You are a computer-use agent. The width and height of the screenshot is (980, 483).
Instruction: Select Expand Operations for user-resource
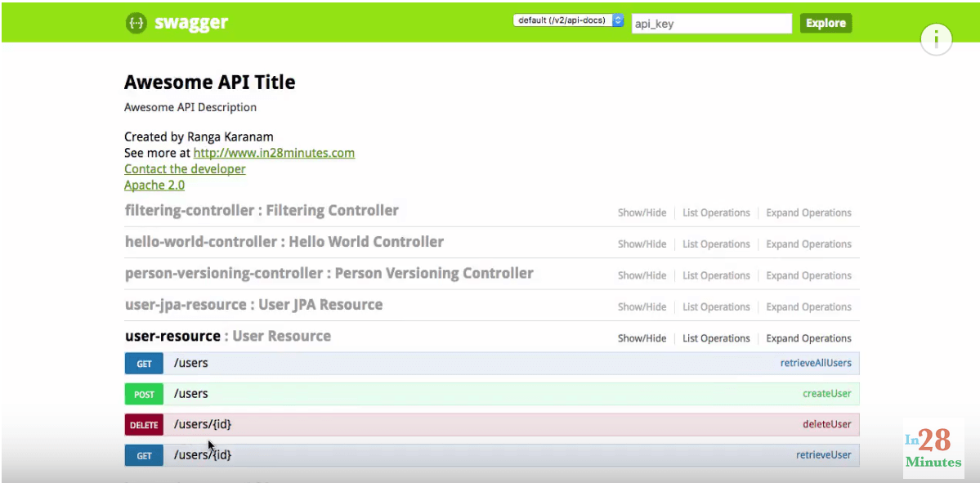808,338
